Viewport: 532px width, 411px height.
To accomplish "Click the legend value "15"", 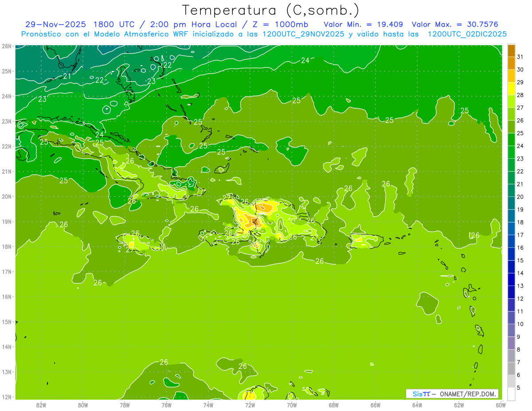I will pos(520,260).
